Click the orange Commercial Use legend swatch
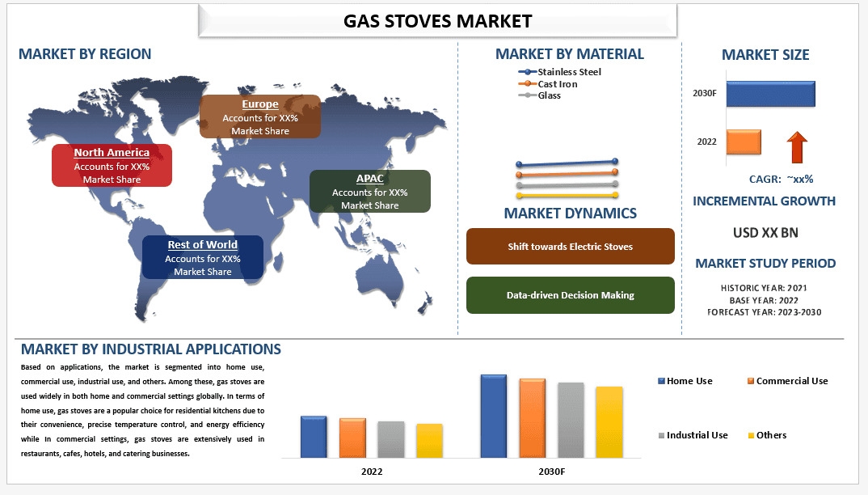Screen dimensions: 868x495 coord(751,381)
